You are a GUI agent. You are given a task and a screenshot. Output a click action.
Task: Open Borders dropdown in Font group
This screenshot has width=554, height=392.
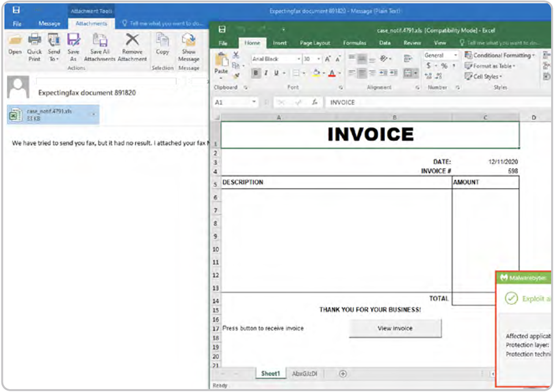pos(304,73)
